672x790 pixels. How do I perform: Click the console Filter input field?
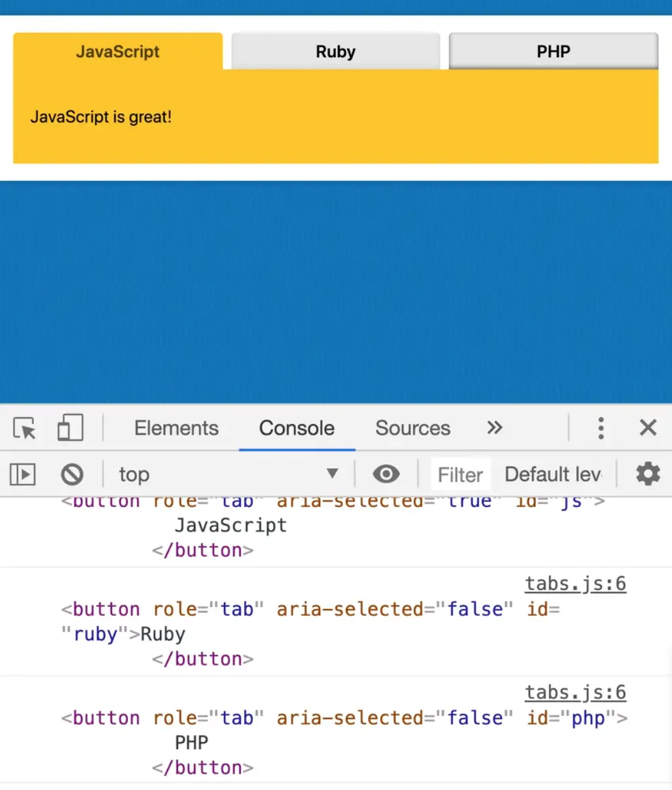click(460, 474)
